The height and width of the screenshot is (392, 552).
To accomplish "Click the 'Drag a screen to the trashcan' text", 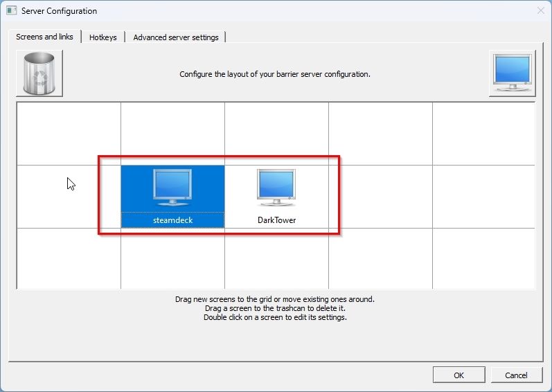I will click(x=275, y=308).
